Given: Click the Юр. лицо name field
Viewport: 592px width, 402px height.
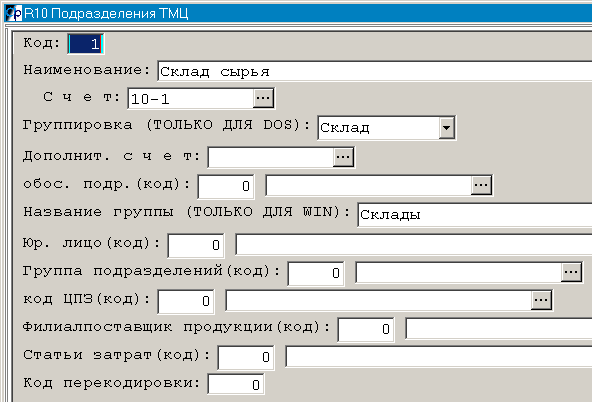Looking at the screenshot, I should [x=414, y=244].
